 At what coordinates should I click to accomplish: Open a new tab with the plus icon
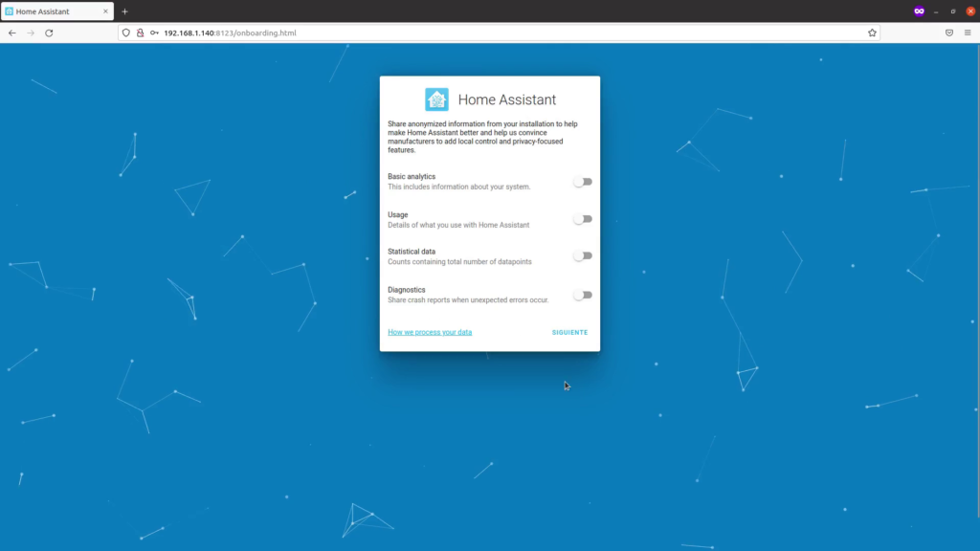(124, 11)
